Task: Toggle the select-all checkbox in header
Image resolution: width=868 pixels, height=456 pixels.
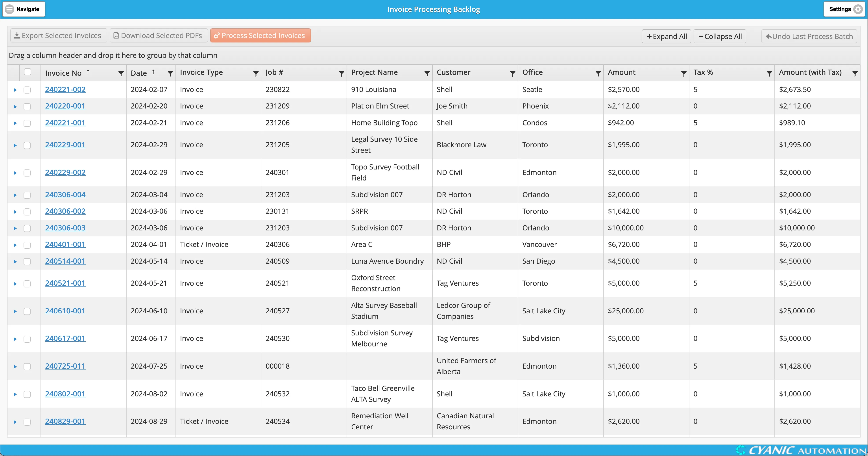Action: (x=28, y=72)
